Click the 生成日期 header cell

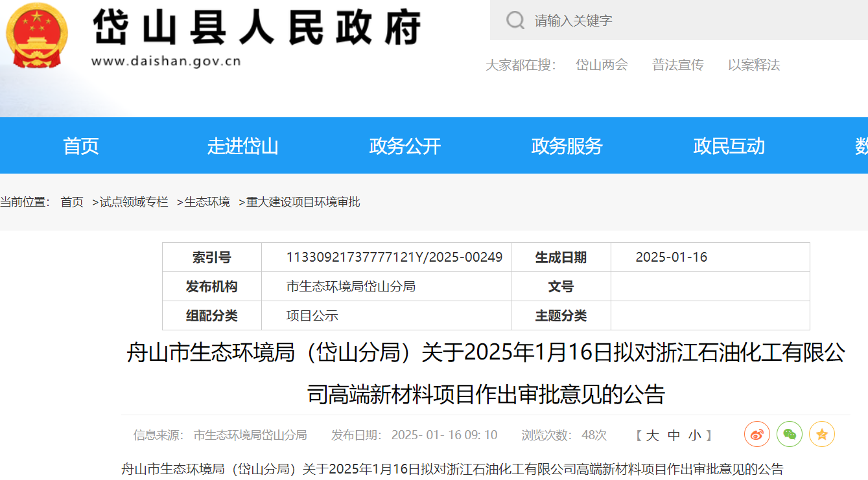(561, 257)
